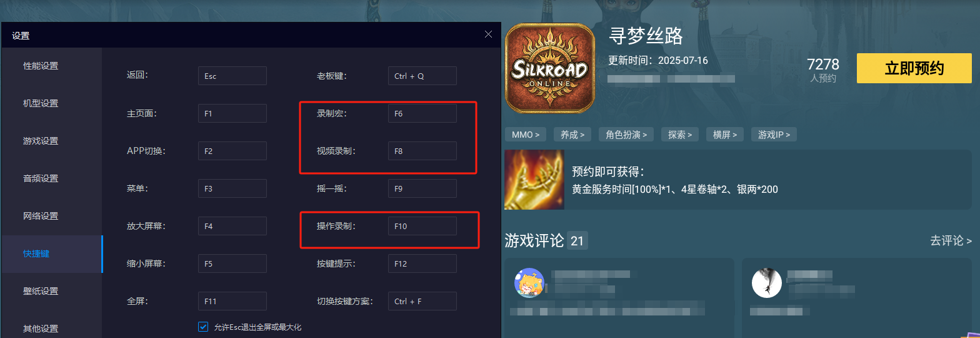The image size is (980, 338).
Task: Click the 返回 Esc shortcut field
Action: (232, 76)
